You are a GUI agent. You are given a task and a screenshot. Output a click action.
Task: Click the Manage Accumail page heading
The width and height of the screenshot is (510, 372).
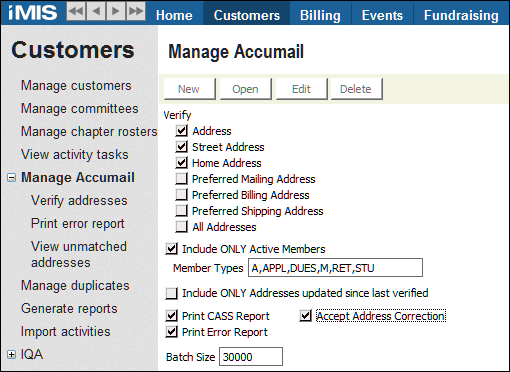(236, 52)
